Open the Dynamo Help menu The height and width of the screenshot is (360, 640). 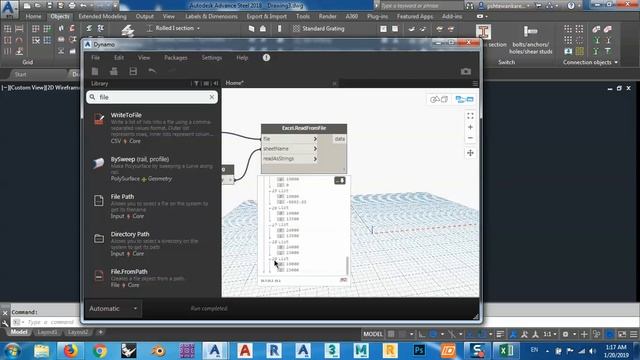click(x=242, y=58)
